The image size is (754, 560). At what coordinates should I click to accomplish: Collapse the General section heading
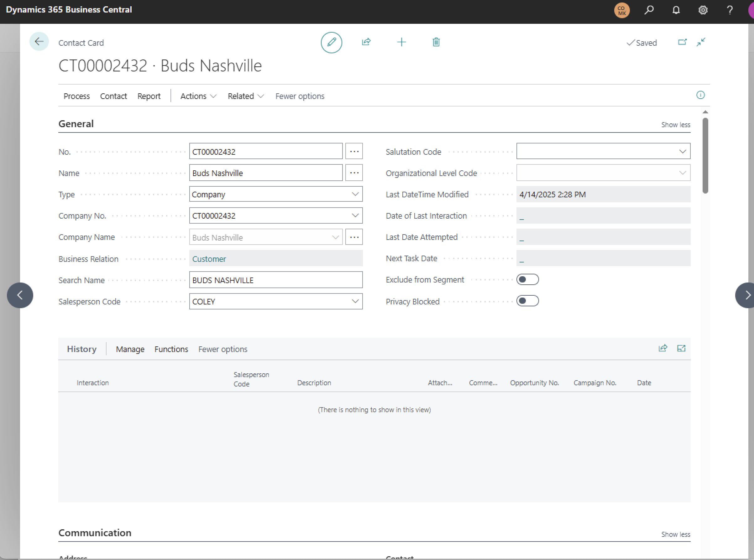[x=76, y=124]
